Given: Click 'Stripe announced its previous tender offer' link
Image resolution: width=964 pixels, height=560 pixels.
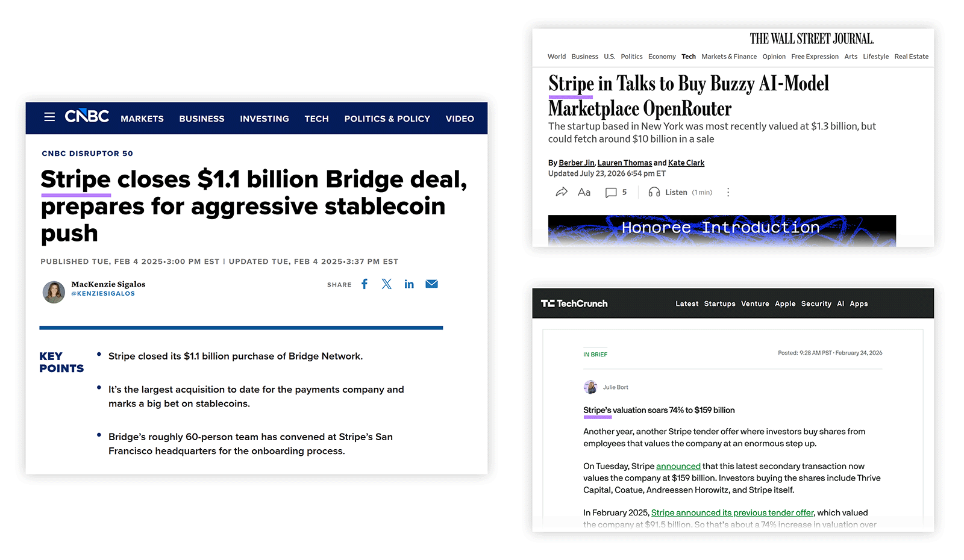Looking at the screenshot, I should tap(733, 512).
